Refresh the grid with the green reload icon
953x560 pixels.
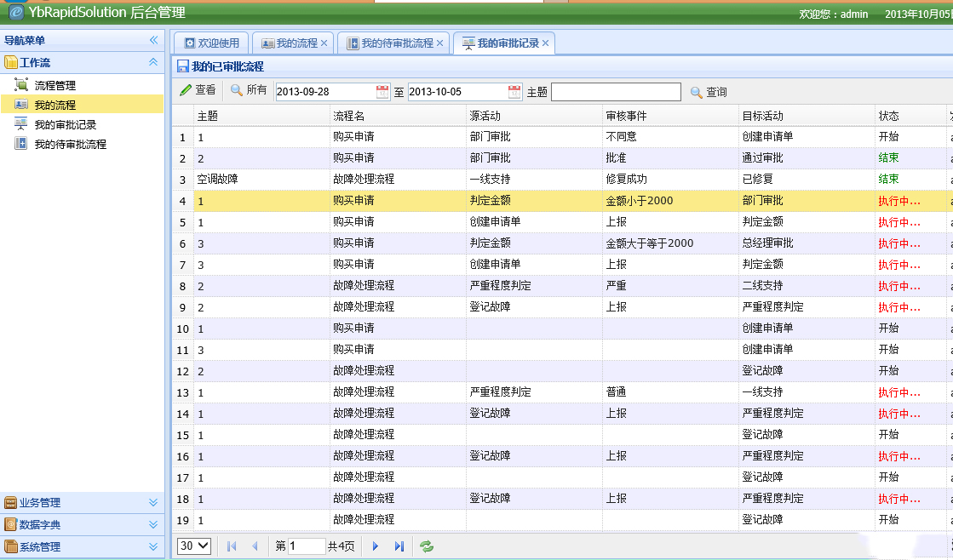[427, 546]
